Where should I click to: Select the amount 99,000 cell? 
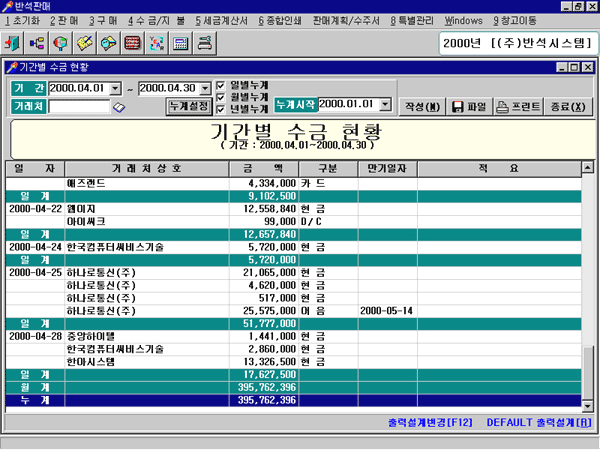[263, 222]
